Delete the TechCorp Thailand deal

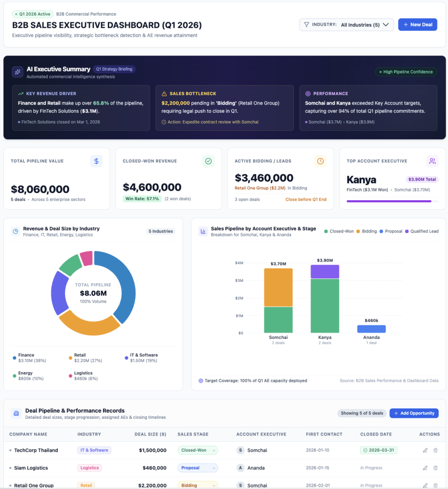[x=436, y=450]
